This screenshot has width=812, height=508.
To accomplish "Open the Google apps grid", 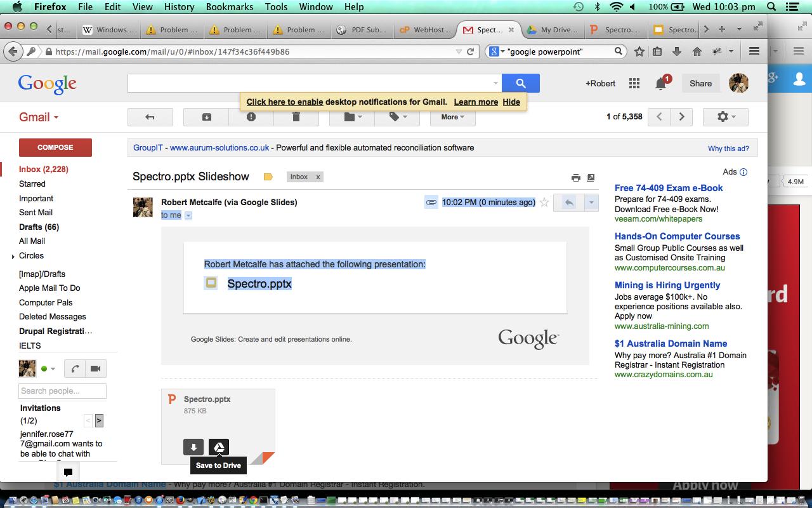I will 634,83.
